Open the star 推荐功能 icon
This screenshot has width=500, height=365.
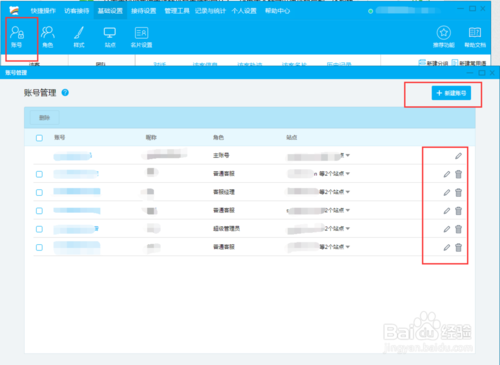444,37
